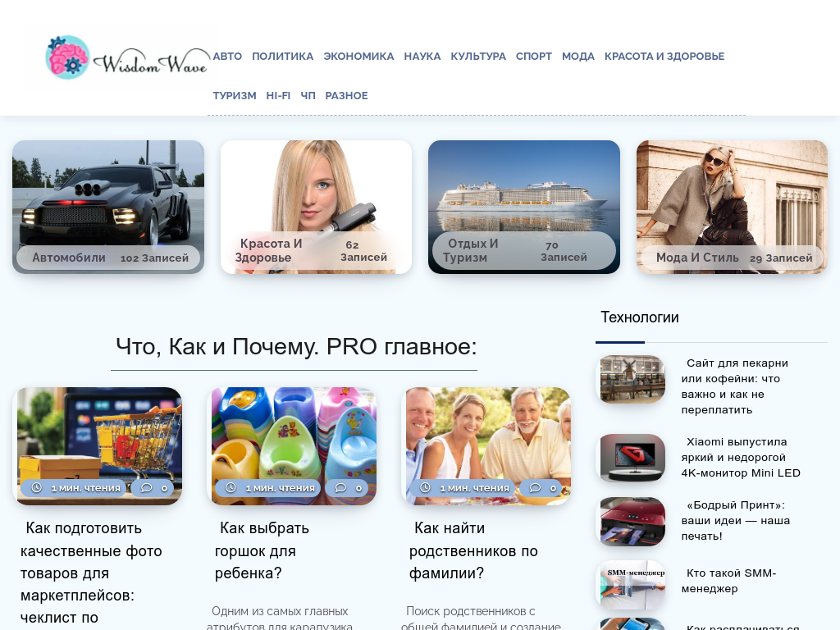The width and height of the screenshot is (840, 630).
Task: Click '102 Записей' count text
Action: click(x=154, y=258)
